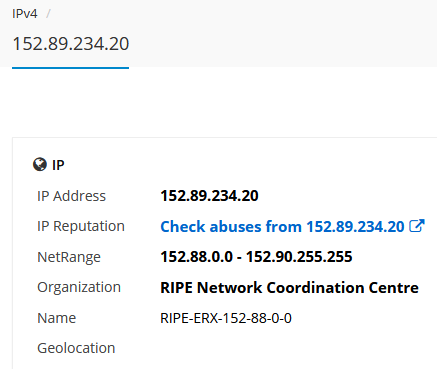Click the NetRange value 152.88.0.0 - 152.90.255.255
The width and height of the screenshot is (437, 369).
(x=256, y=257)
